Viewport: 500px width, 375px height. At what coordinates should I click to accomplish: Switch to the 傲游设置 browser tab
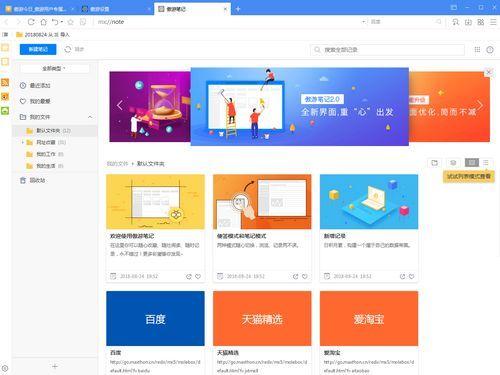coord(116,9)
